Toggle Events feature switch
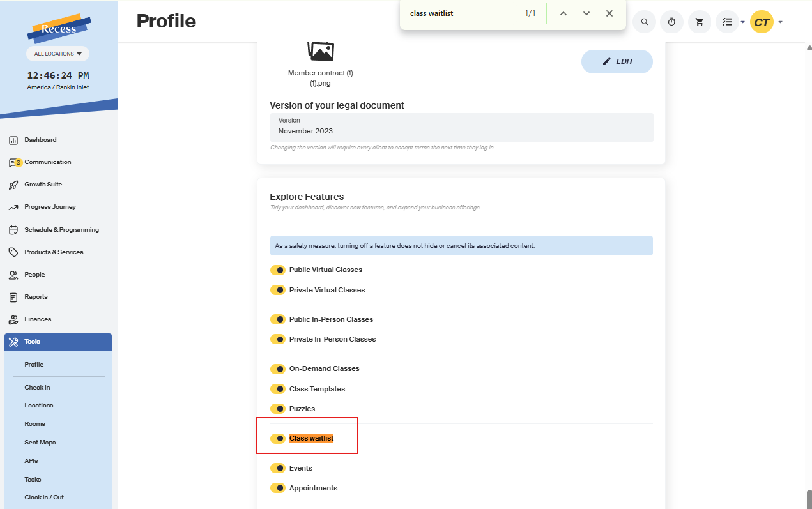The image size is (812, 509). [277, 468]
